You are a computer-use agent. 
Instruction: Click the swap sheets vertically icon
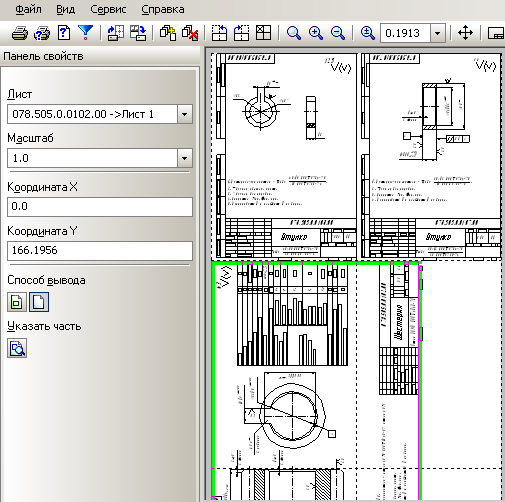click(138, 33)
